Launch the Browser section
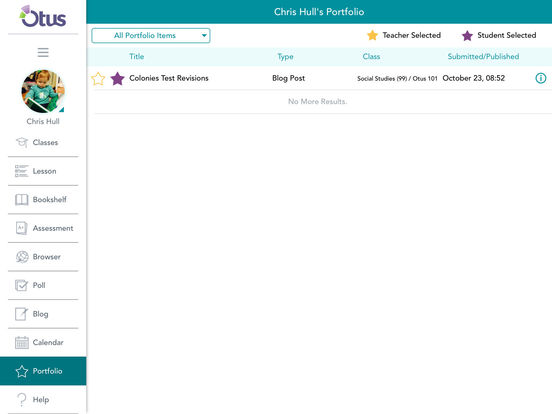Image resolution: width=552 pixels, height=414 pixels. (x=43, y=257)
